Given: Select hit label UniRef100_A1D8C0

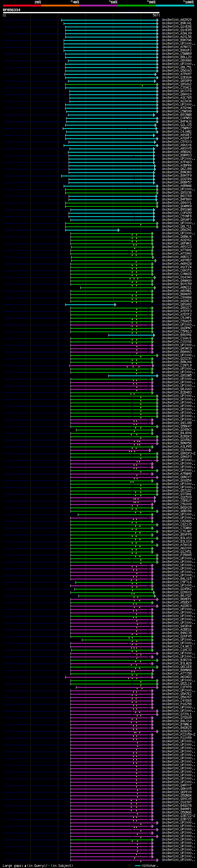Looking at the screenshot, I should click(x=177, y=606).
